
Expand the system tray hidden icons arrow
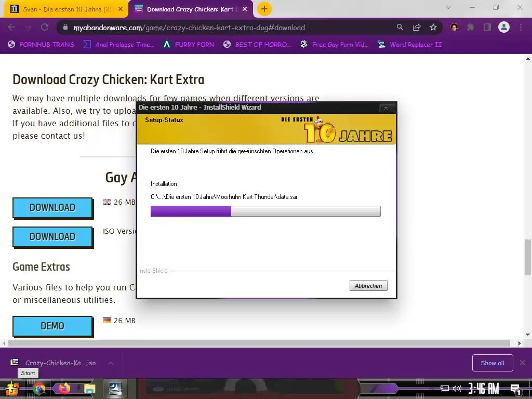point(432,389)
